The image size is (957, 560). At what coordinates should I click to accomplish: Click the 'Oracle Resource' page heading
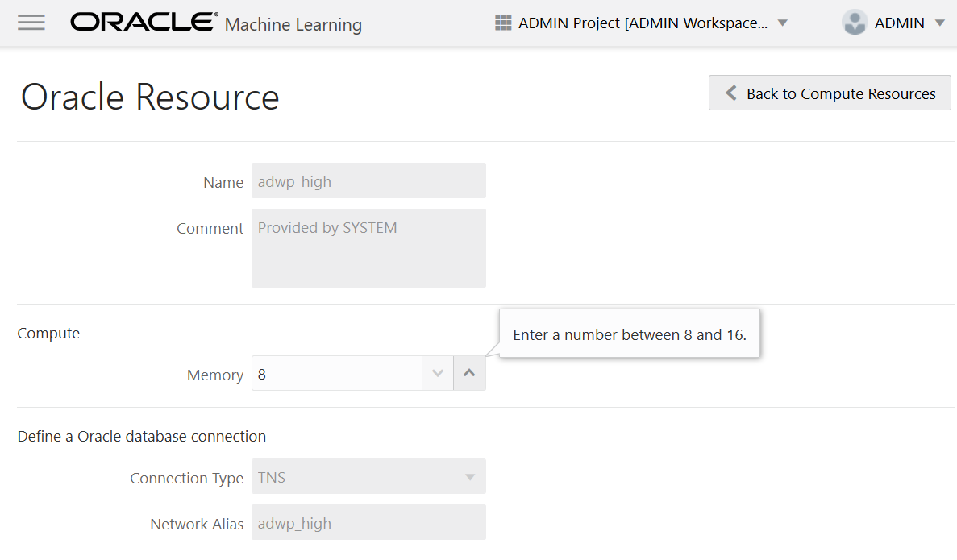(x=150, y=97)
